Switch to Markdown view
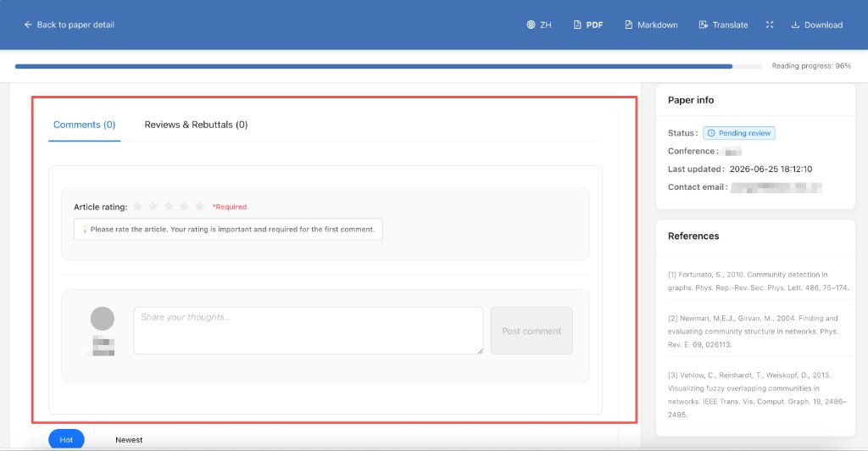The height and width of the screenshot is (451, 868). click(651, 25)
